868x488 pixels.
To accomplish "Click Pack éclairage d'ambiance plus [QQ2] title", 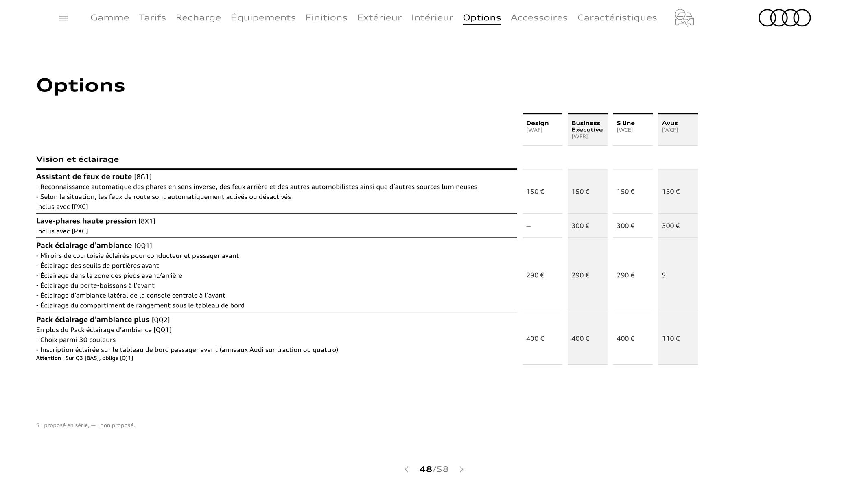I will [x=103, y=320].
